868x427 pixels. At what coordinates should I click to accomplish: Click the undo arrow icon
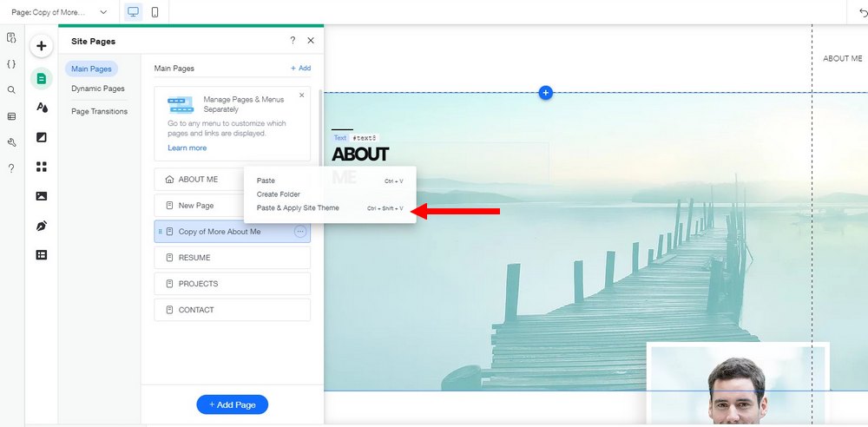[863, 12]
